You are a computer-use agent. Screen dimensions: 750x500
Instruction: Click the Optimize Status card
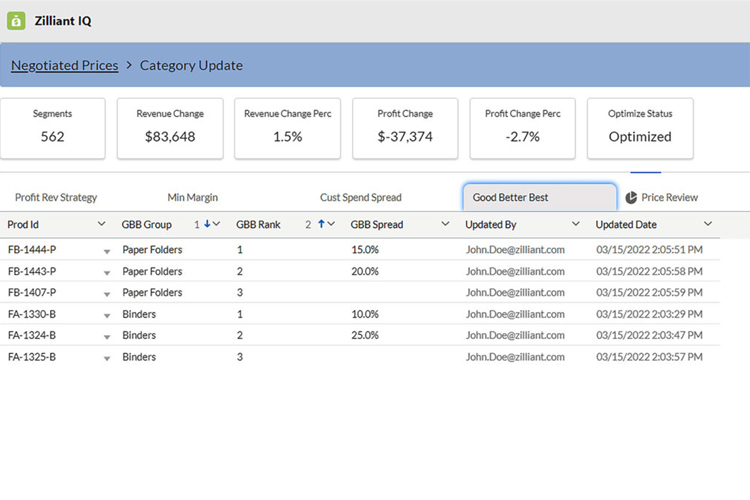[x=640, y=127]
